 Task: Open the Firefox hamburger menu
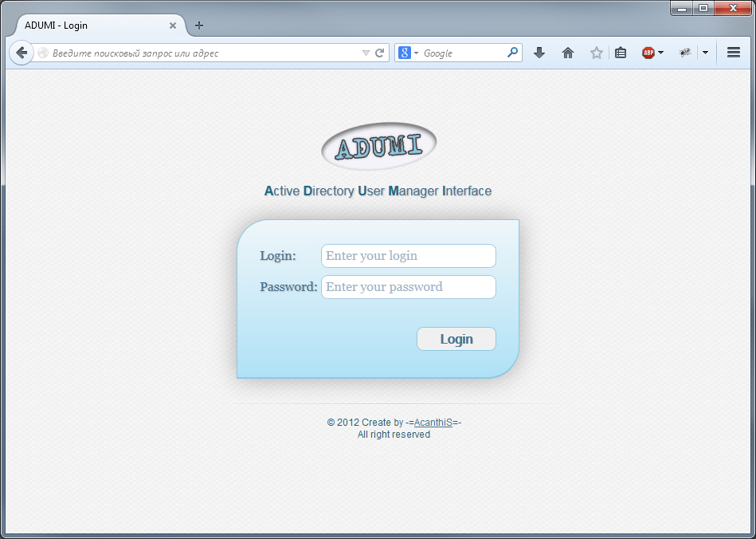(734, 53)
